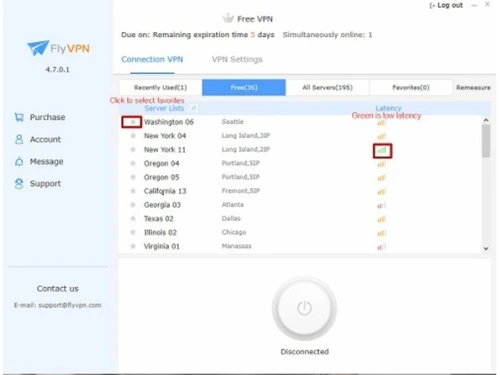Image resolution: width=500 pixels, height=375 pixels.
Task: Favorite Oregon 05 with its star
Action: (133, 177)
